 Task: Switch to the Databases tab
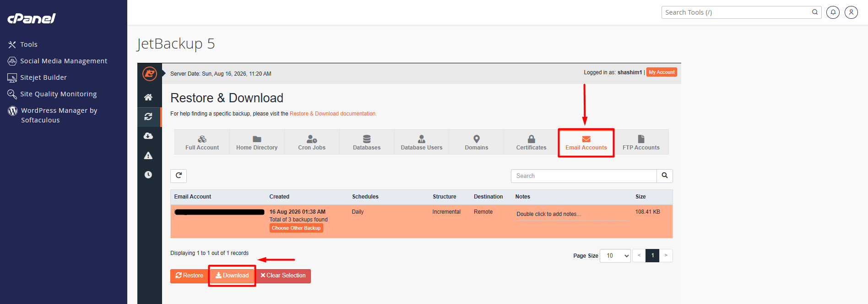[x=367, y=142]
